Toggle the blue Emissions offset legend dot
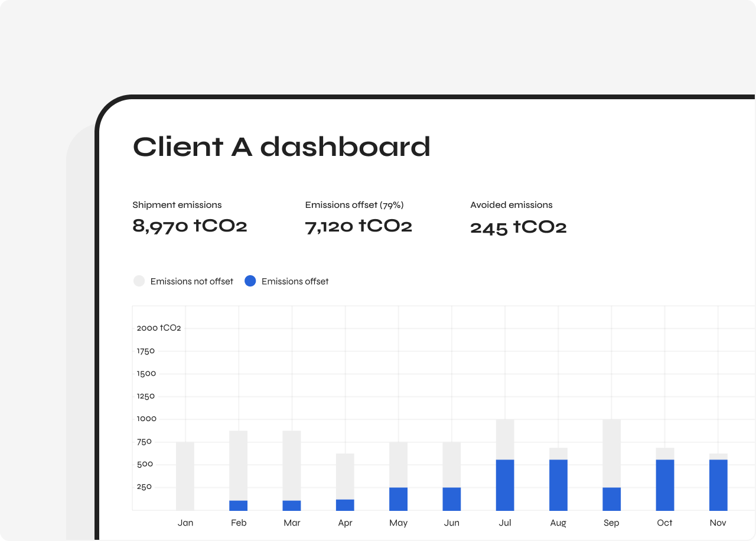This screenshot has height=541, width=756. click(x=250, y=281)
